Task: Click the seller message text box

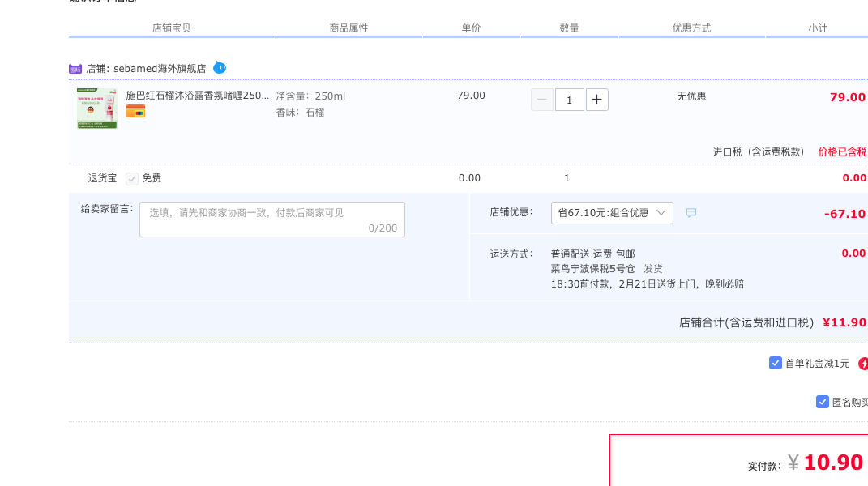Action: (272, 220)
